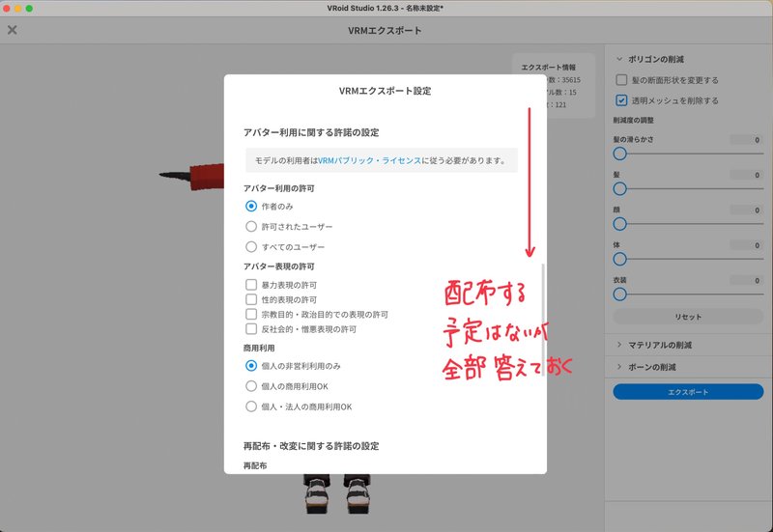Click the アバター利用に関する許諾の設定 heading
773x532 pixels.
coord(311,132)
